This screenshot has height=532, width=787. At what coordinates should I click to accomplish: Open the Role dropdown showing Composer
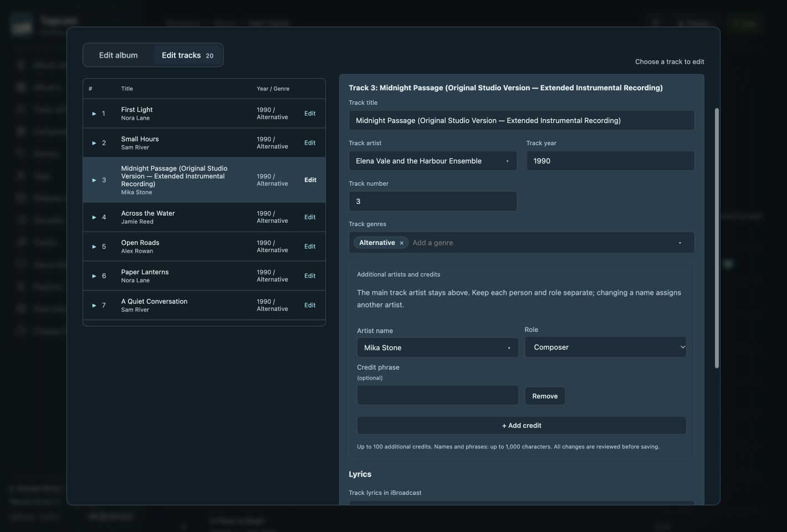606,347
